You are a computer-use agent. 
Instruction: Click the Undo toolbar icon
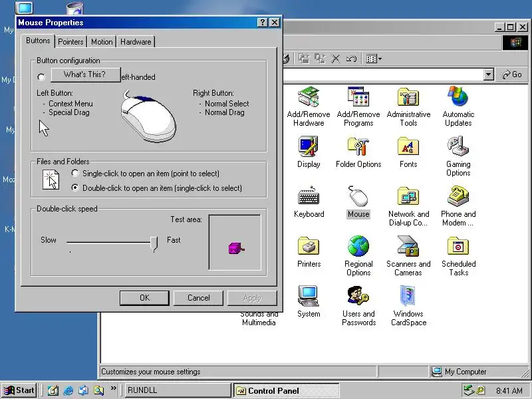point(351,59)
